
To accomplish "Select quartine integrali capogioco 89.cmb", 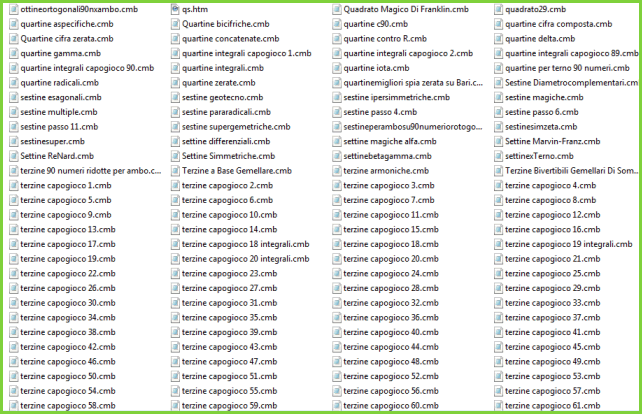I will (572, 53).
